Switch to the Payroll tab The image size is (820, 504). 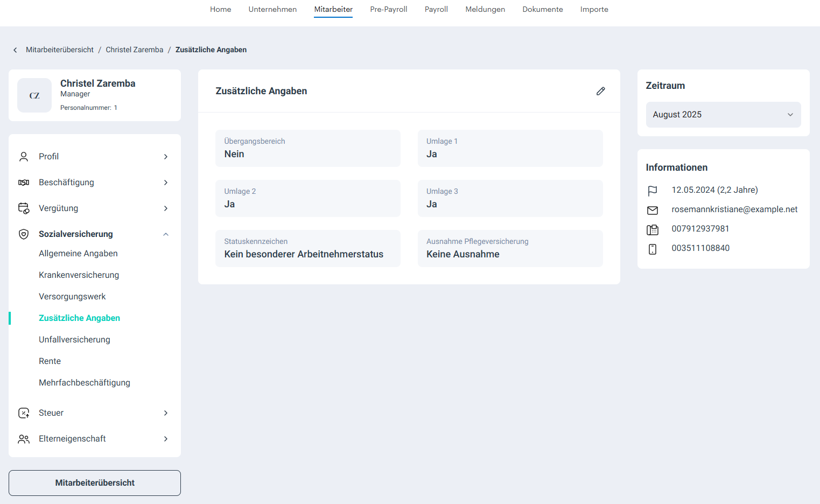(x=436, y=9)
